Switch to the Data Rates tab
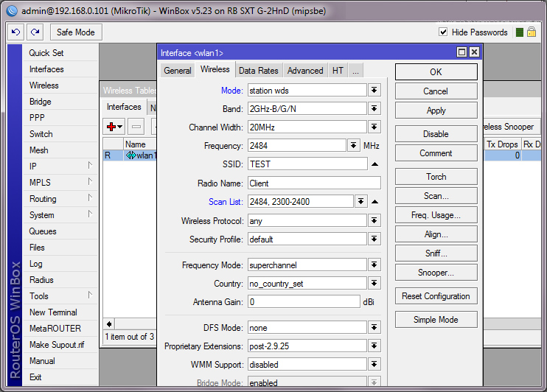This screenshot has width=547, height=392. 259,71
